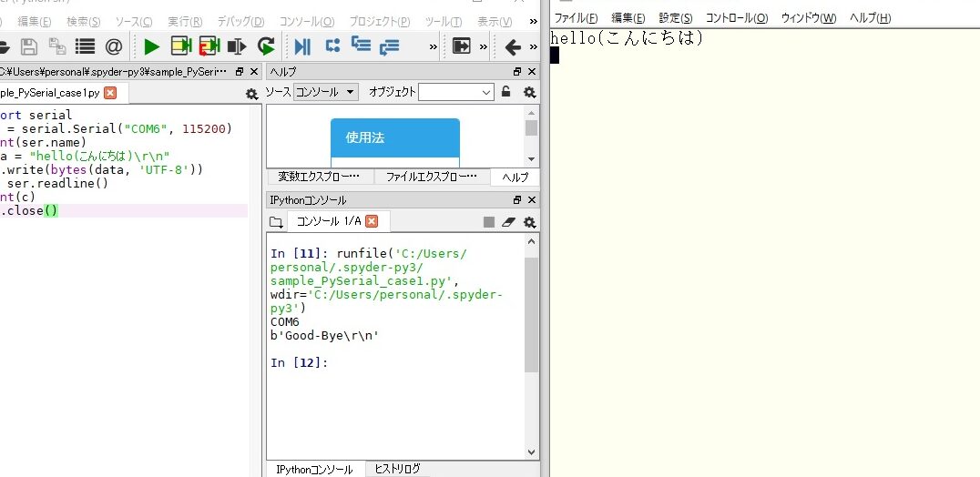
Task: Expand hidden items after back arrow
Action: [x=533, y=46]
